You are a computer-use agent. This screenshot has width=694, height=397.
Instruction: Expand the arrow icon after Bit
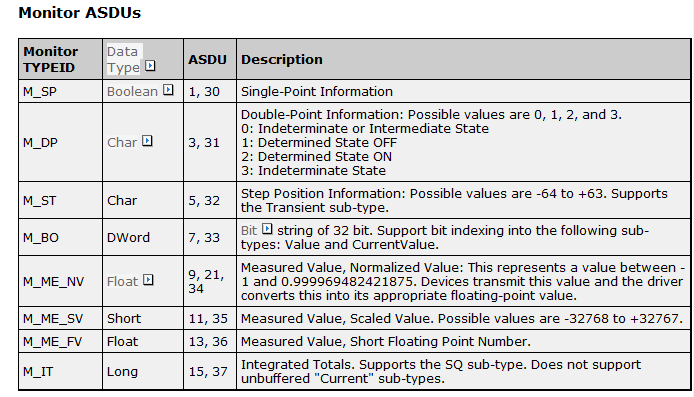(267, 229)
